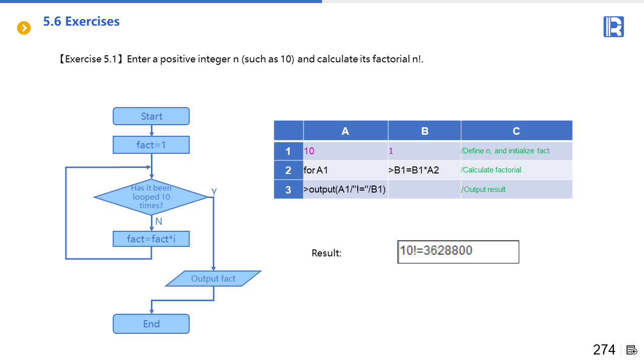Viewport: 644px width, 362px height.
Task: Select column C header in table
Action: pyautogui.click(x=516, y=131)
